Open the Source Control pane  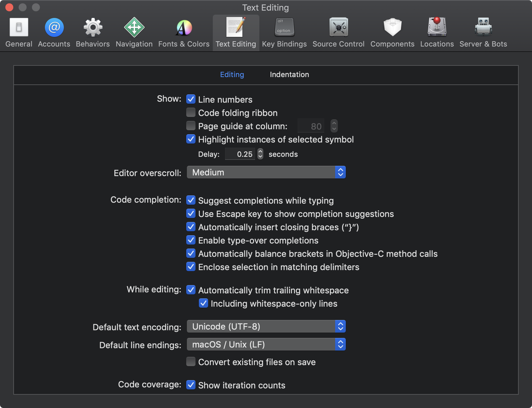tap(338, 33)
